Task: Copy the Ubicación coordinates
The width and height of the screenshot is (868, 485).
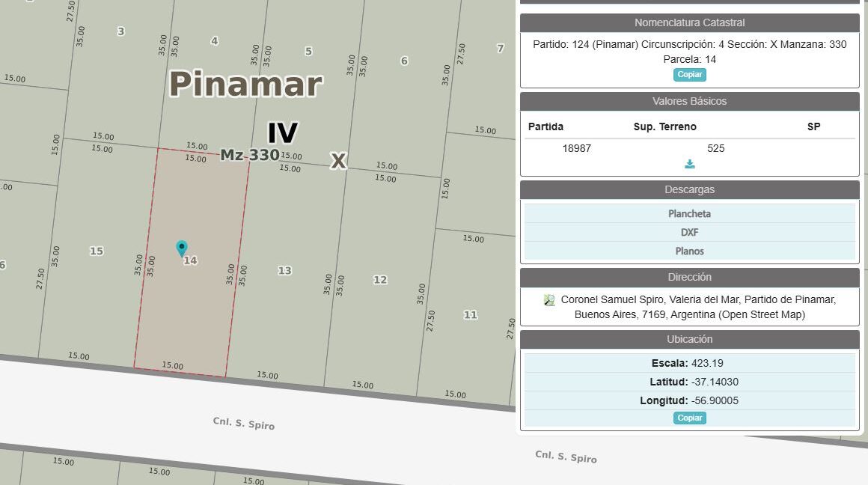Action: pos(690,418)
